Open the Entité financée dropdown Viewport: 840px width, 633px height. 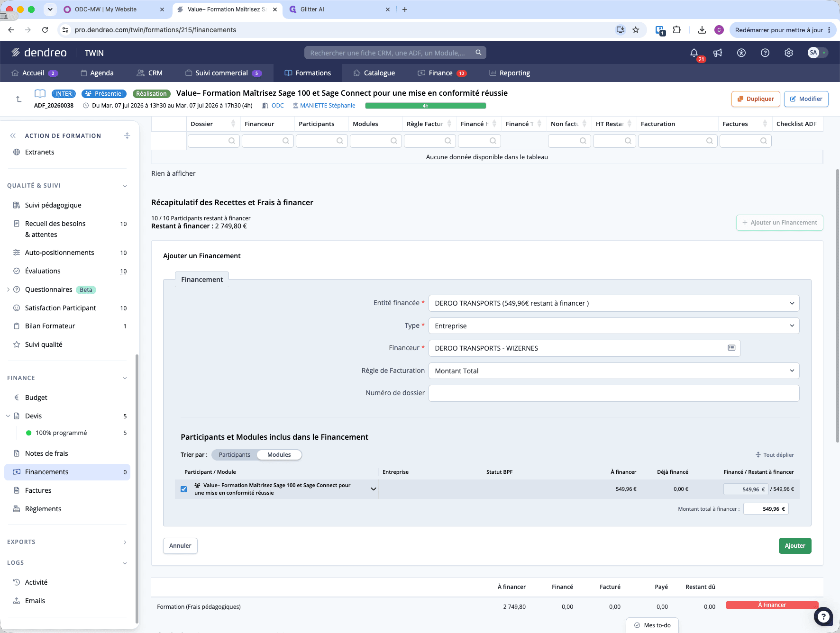(x=614, y=303)
